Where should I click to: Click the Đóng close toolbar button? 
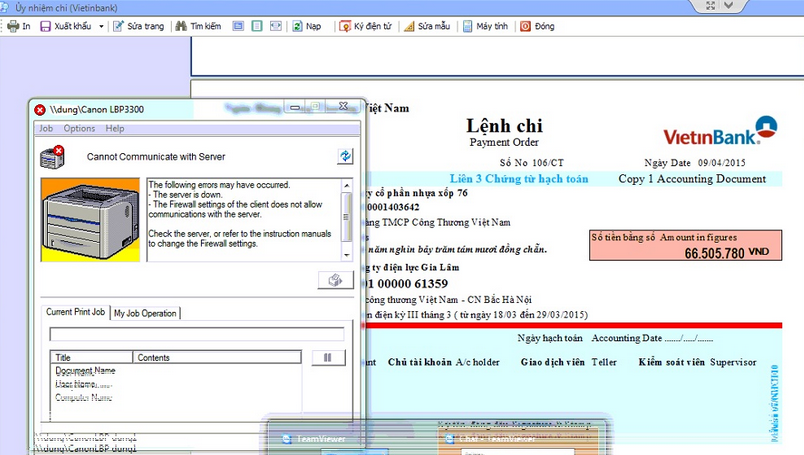point(537,26)
